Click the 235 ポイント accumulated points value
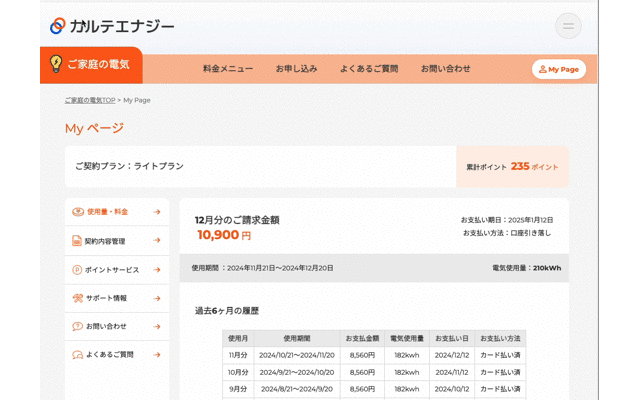This screenshot has height=400, width=640. pos(534,167)
